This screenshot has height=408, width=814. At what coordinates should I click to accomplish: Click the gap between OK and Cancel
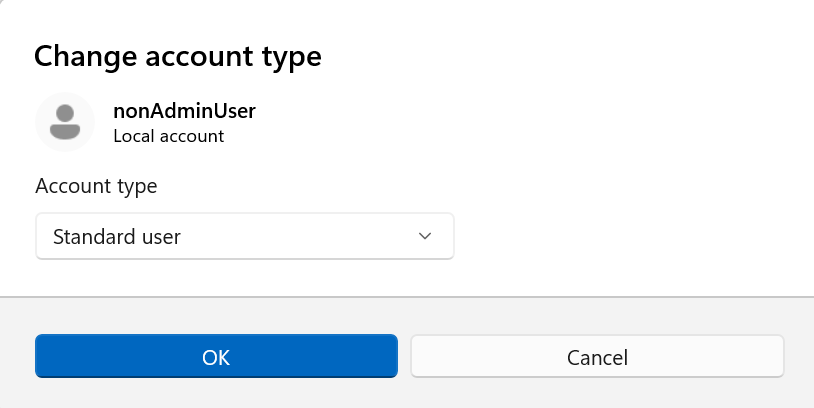point(404,356)
